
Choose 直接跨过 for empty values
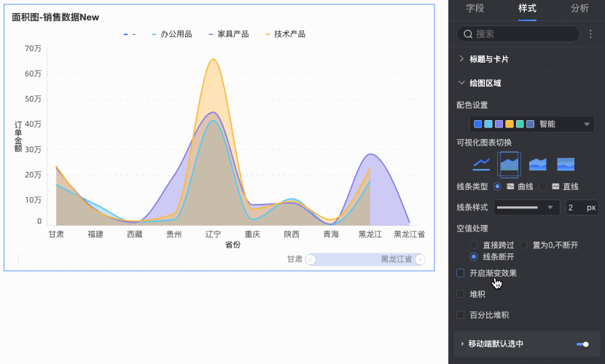473,245
